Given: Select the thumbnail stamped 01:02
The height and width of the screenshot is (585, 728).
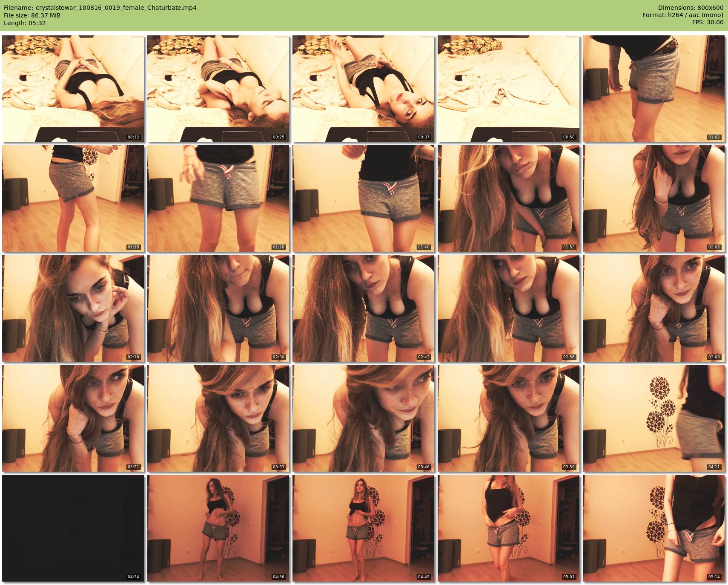Looking at the screenshot, I should pos(654,89).
